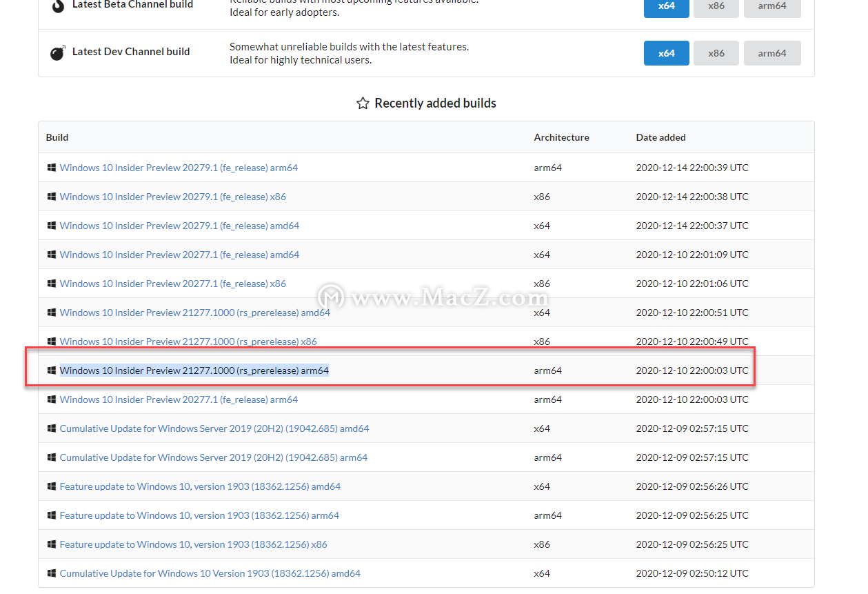Image resolution: width=868 pixels, height=594 pixels.
Task: Choose arm64 for Latest Dev Channel build
Action: [772, 53]
